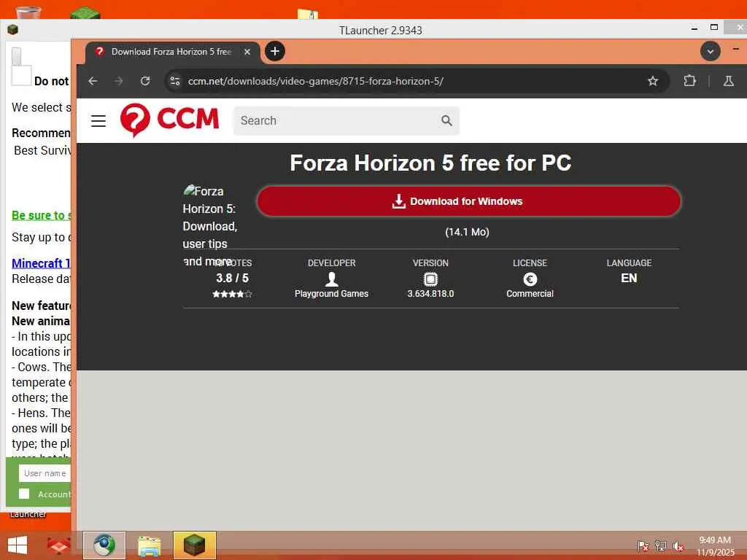Open the Windows Start button
Image resolution: width=747 pixels, height=560 pixels.
(18, 545)
